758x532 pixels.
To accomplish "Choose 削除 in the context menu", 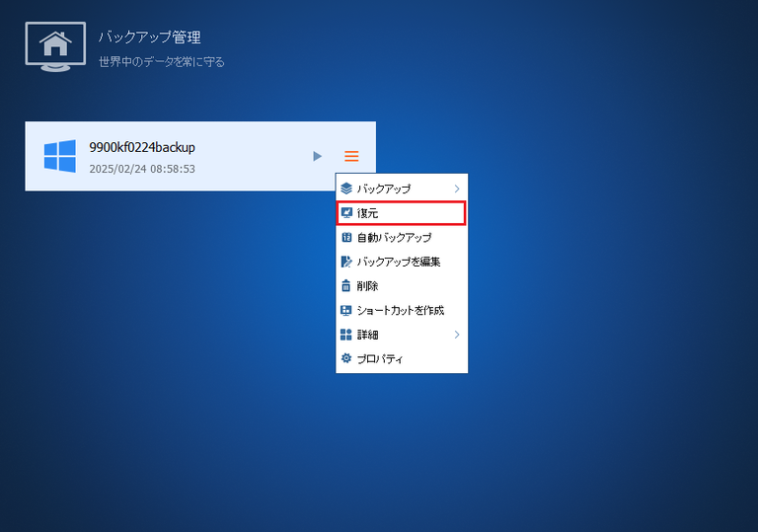I will point(402,286).
